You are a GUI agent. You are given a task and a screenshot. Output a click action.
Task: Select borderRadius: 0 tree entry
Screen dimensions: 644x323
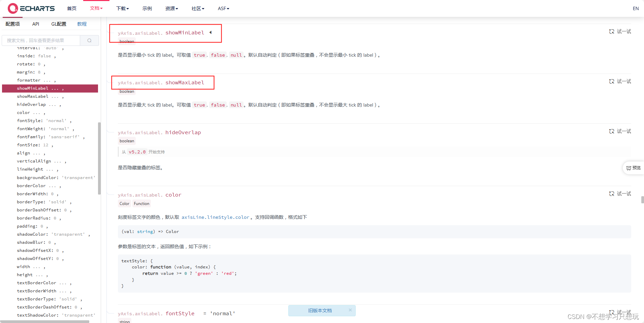point(39,218)
